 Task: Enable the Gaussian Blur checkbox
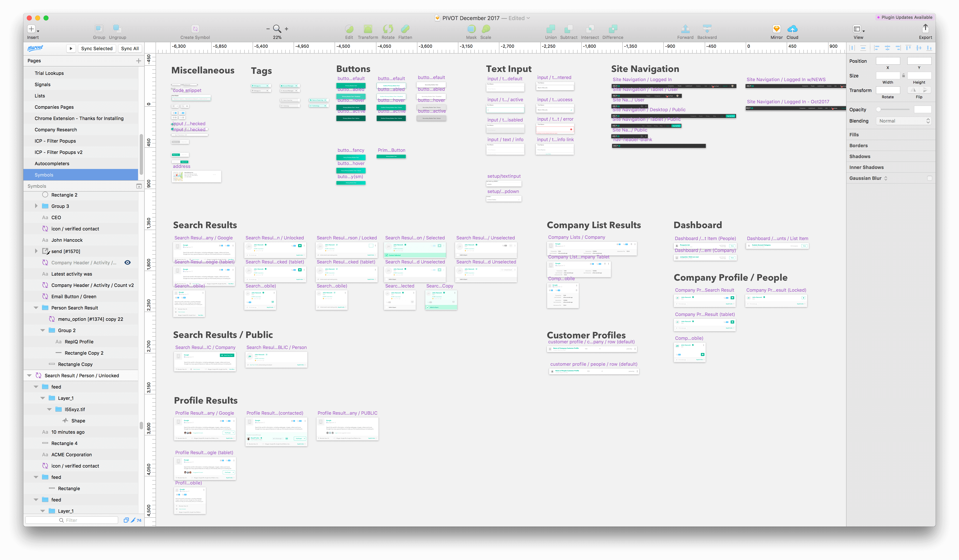click(929, 178)
